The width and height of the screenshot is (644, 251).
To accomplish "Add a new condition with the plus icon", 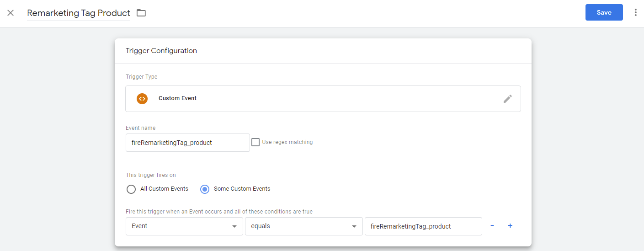I will click(x=510, y=226).
